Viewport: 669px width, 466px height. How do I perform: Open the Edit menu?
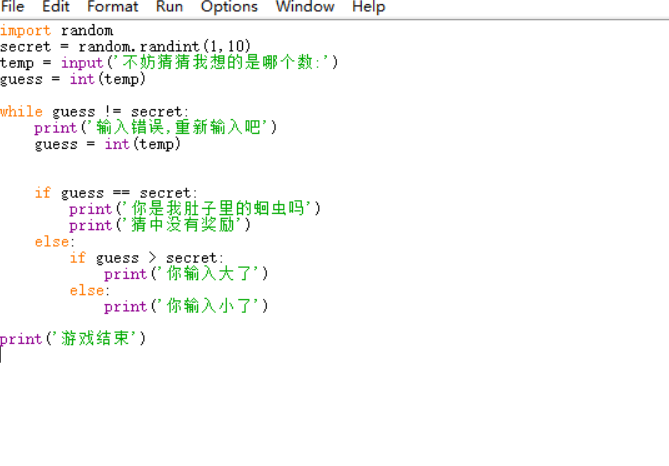click(x=56, y=7)
